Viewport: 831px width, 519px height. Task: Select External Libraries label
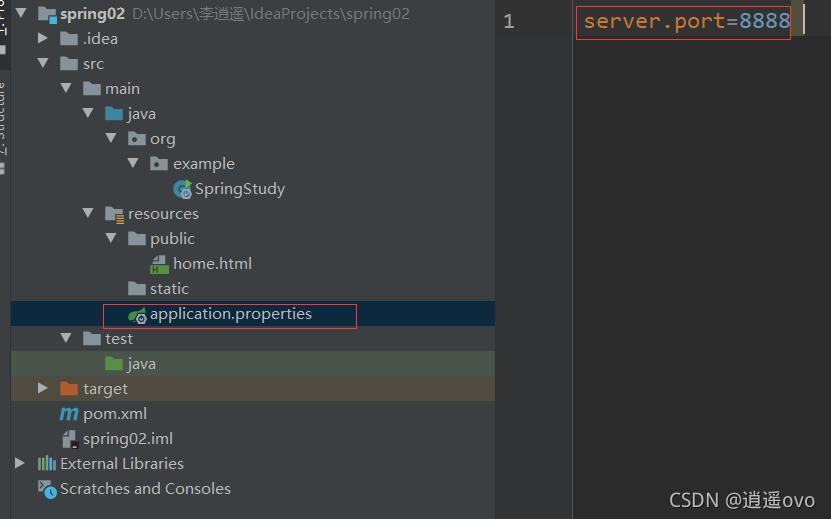[x=122, y=464]
